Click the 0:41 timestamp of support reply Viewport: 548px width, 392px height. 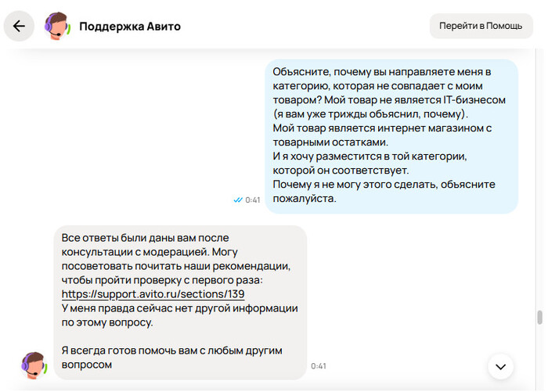(319, 366)
